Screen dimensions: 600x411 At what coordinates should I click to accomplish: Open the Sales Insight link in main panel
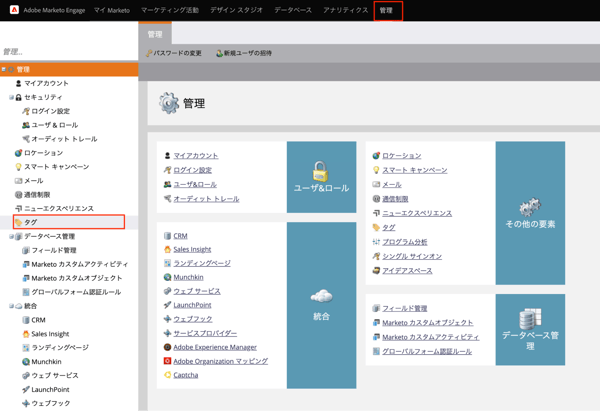point(192,250)
